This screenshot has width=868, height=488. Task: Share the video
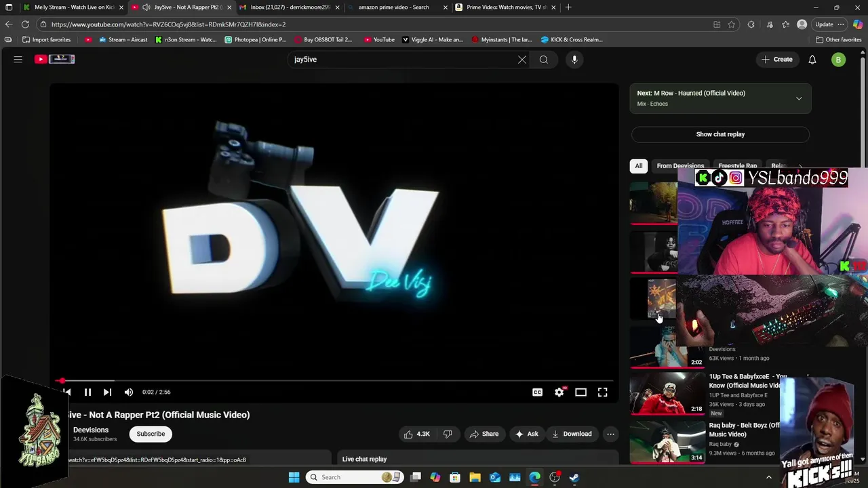(484, 434)
